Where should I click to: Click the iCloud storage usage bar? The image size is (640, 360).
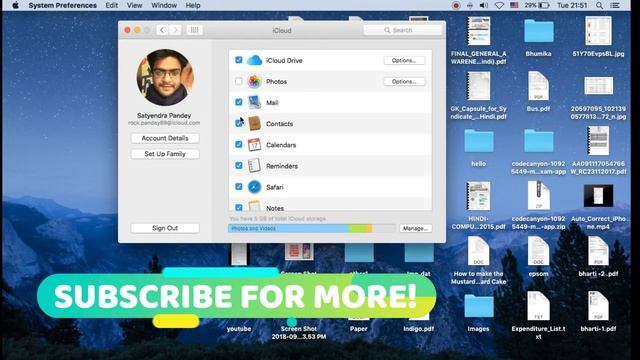click(311, 229)
